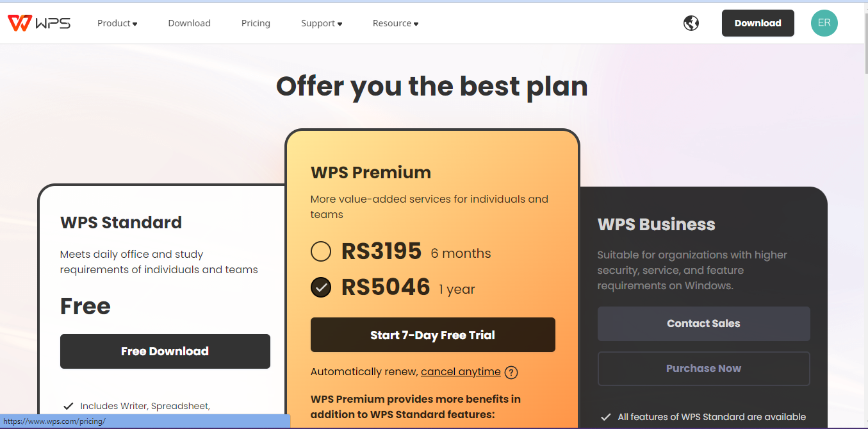Click the question mark icon beside cancel anytime
868x429 pixels.
(511, 372)
